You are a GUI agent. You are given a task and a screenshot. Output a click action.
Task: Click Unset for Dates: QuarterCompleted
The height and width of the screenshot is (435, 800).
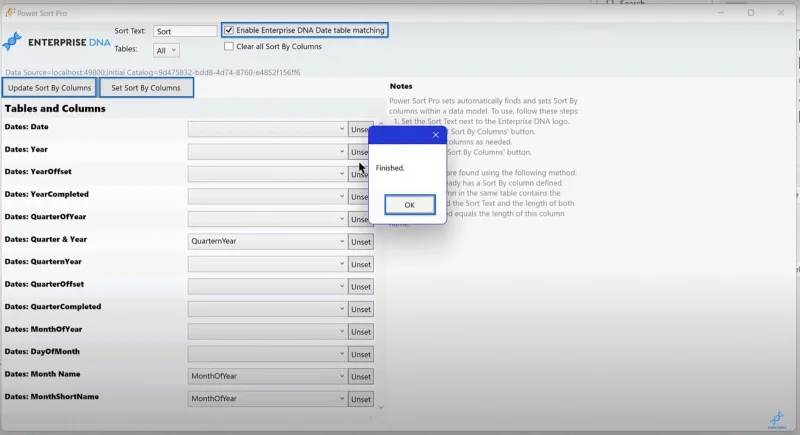tap(361, 309)
